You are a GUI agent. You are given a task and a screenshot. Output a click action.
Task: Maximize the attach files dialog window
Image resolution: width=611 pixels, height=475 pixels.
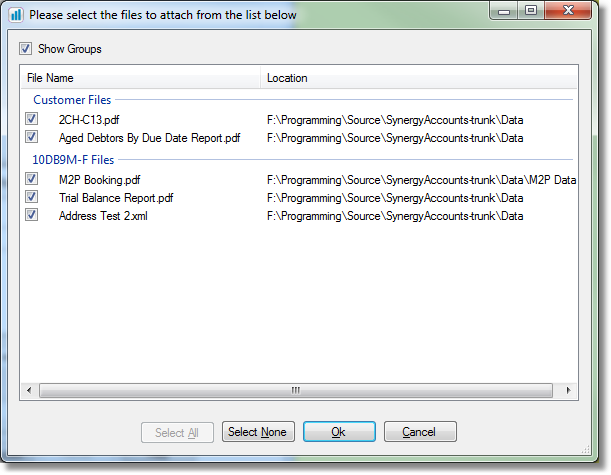(531, 11)
